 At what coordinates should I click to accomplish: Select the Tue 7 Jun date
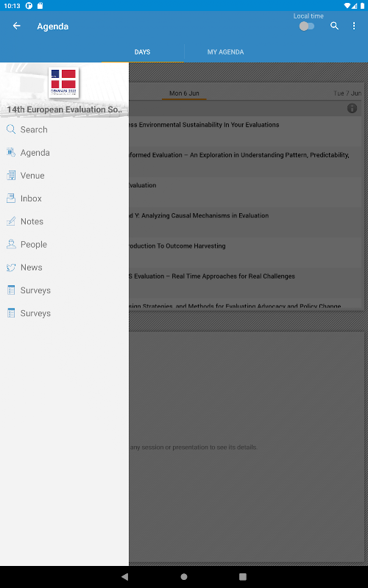pyautogui.click(x=347, y=93)
